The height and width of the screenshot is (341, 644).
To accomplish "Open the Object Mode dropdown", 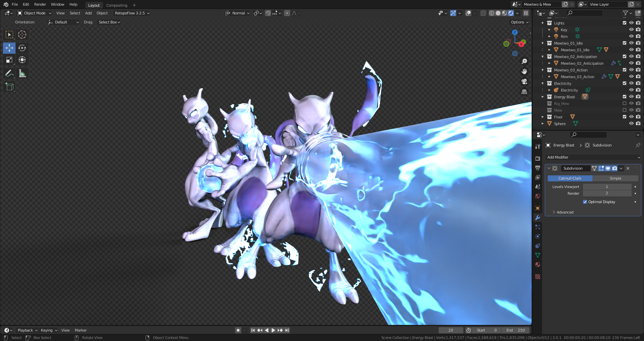I will (x=35, y=13).
